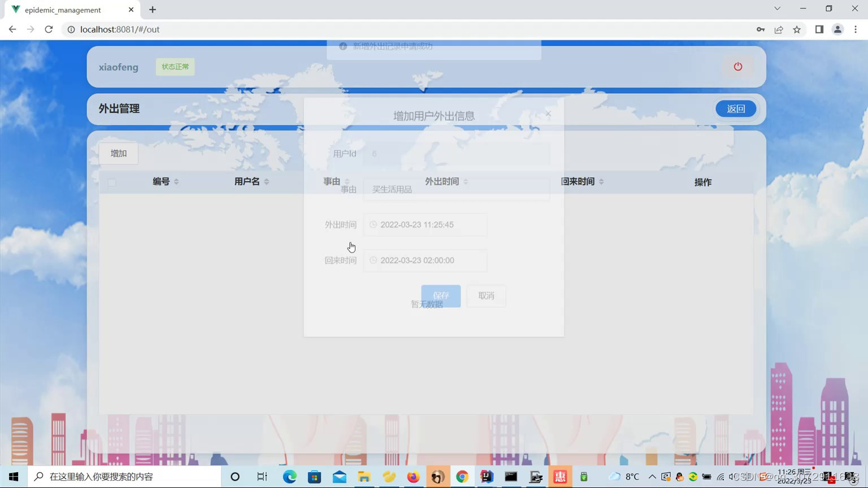Click the localhost:8081/#/out address bar

[x=120, y=29]
